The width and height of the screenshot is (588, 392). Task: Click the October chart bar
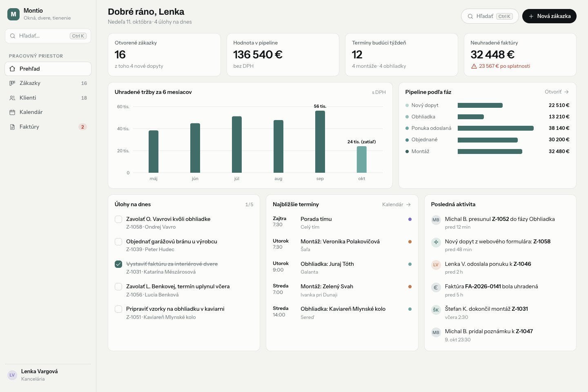(362, 160)
